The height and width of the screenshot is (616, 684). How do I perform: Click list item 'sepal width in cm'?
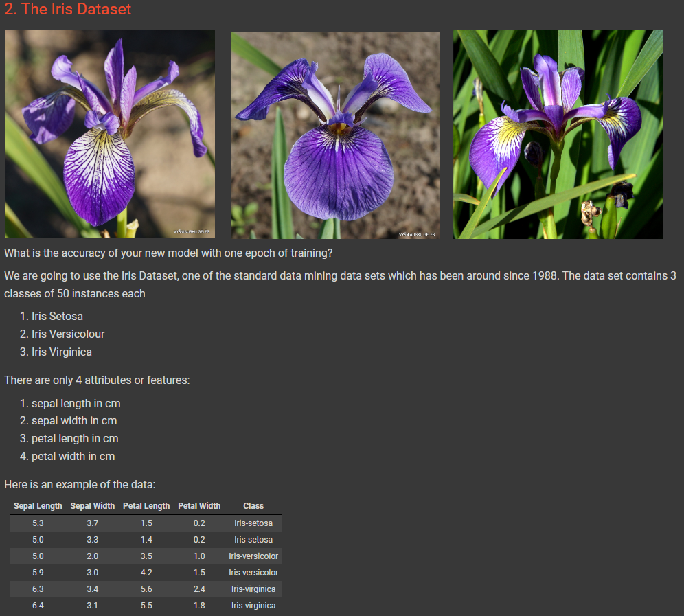click(74, 421)
